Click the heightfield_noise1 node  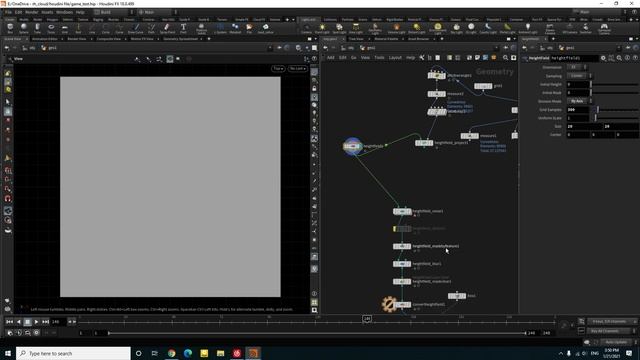click(x=402, y=211)
